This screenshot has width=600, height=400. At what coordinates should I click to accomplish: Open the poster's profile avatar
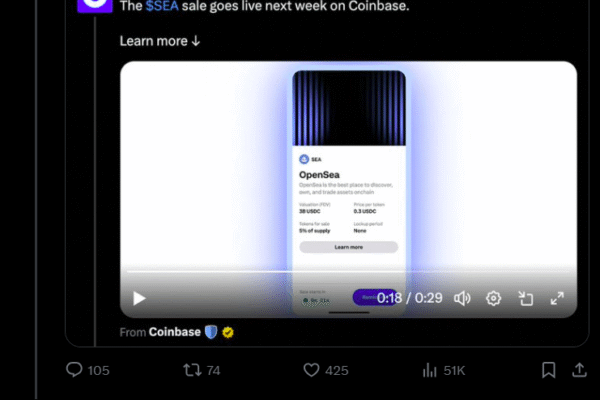95,6
